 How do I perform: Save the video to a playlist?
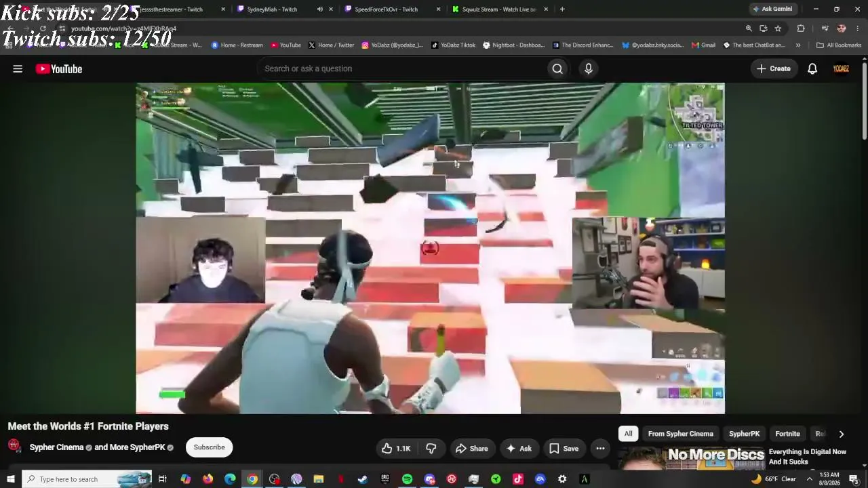pos(564,448)
